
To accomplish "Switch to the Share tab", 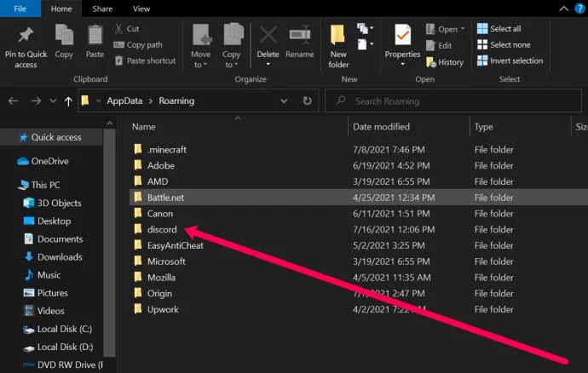I will [102, 9].
